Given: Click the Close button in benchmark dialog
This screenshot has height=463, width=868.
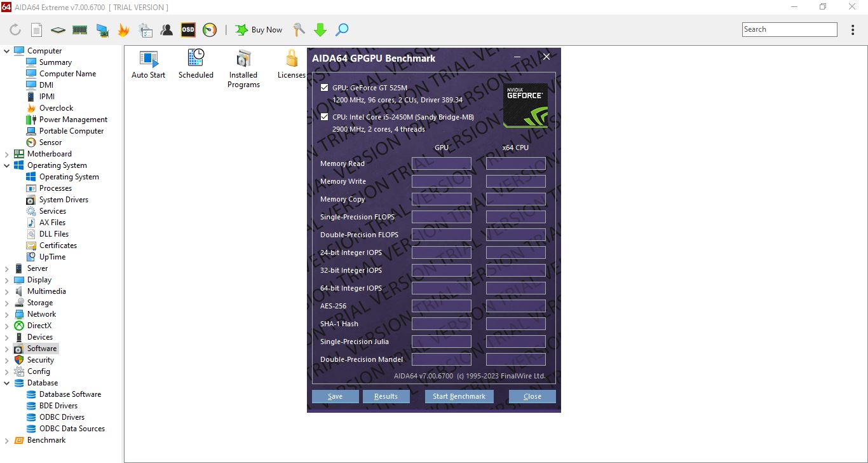Looking at the screenshot, I should [532, 396].
